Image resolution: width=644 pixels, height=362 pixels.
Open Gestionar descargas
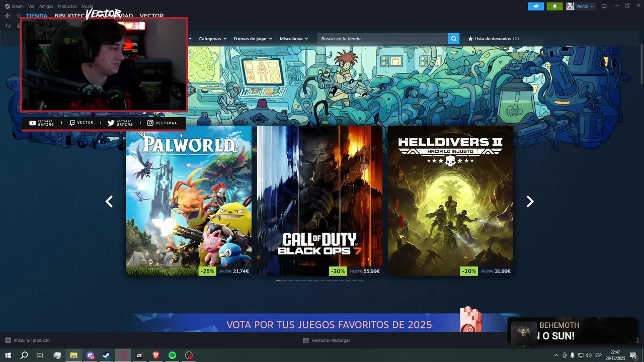[x=331, y=340]
